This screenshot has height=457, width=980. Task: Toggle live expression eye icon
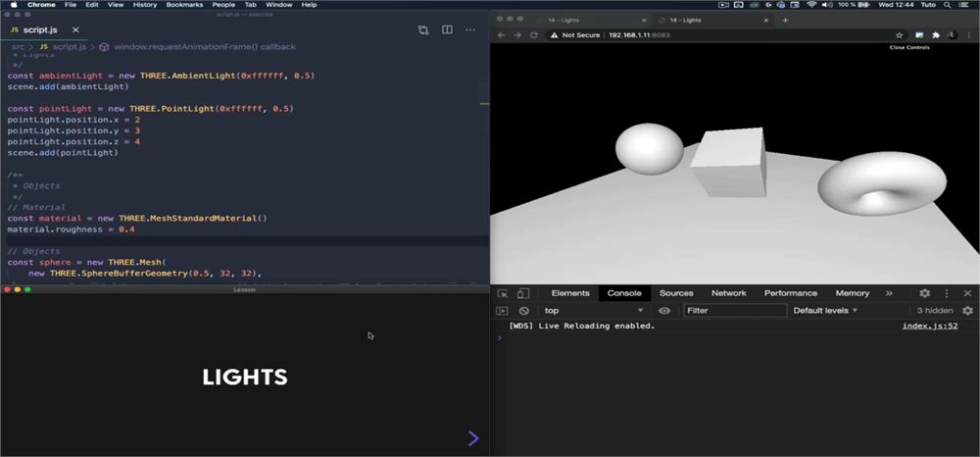[664, 311]
